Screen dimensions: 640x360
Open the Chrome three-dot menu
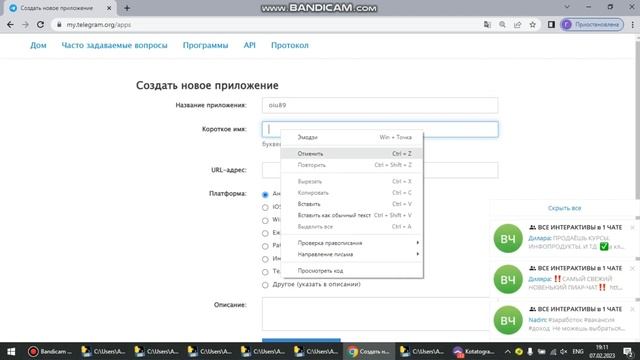[632, 24]
